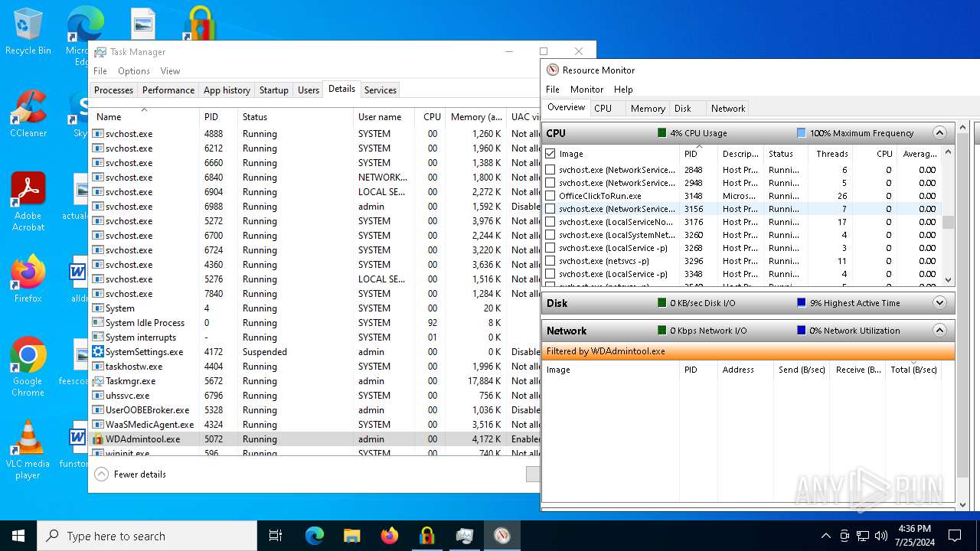Open the View menu in Task Manager
Screen dimensions: 980x551
[170, 71]
